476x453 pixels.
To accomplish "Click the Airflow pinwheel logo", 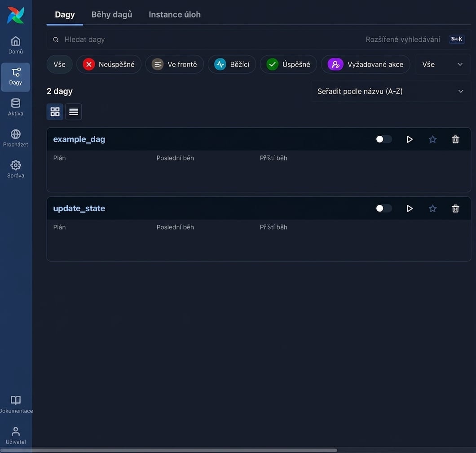I will [15, 15].
